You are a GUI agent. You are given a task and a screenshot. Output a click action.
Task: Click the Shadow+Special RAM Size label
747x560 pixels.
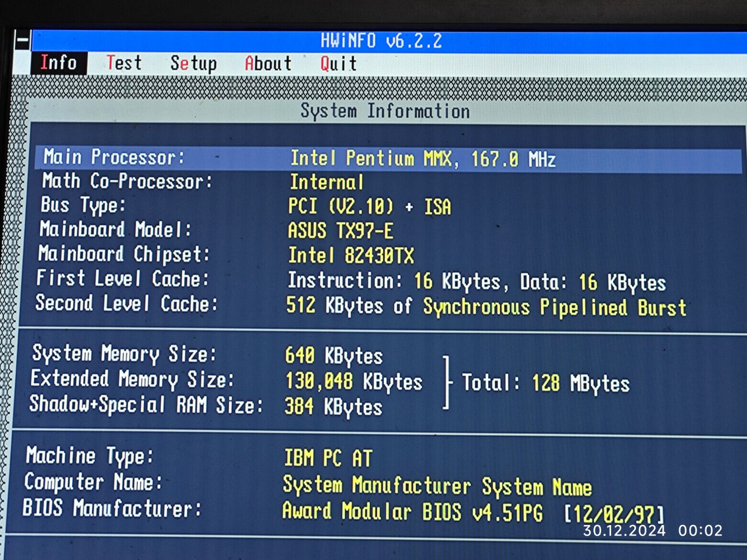pos(146,405)
